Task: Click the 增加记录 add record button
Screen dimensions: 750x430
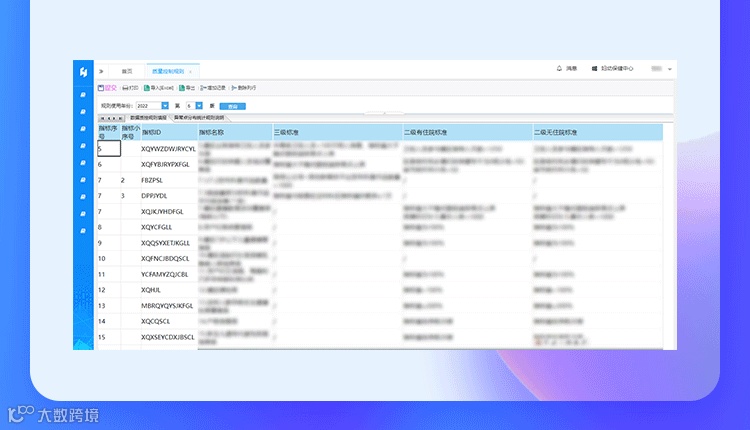Action: (x=213, y=88)
